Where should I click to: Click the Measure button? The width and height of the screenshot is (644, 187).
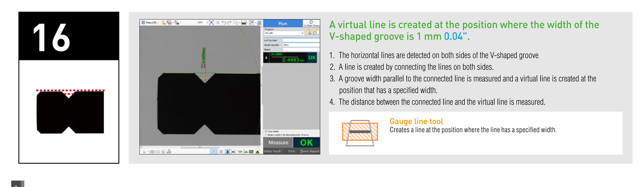278,142
